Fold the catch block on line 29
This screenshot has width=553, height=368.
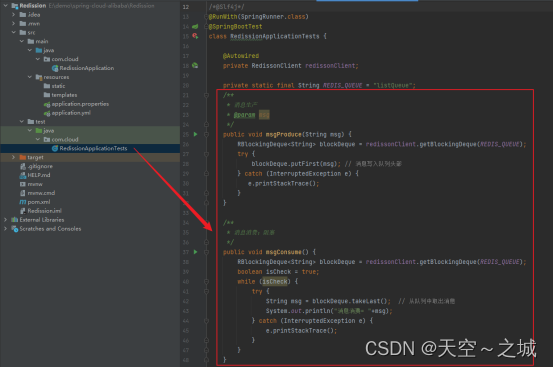click(206, 174)
